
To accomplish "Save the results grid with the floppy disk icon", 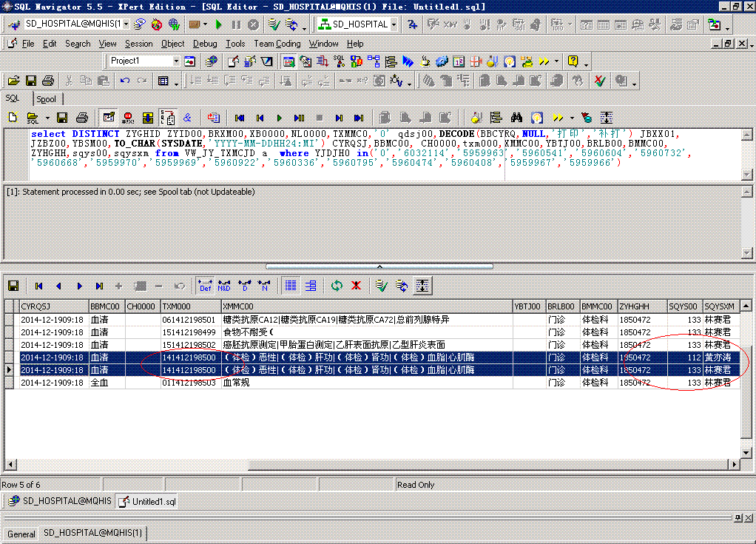I will click(13, 286).
